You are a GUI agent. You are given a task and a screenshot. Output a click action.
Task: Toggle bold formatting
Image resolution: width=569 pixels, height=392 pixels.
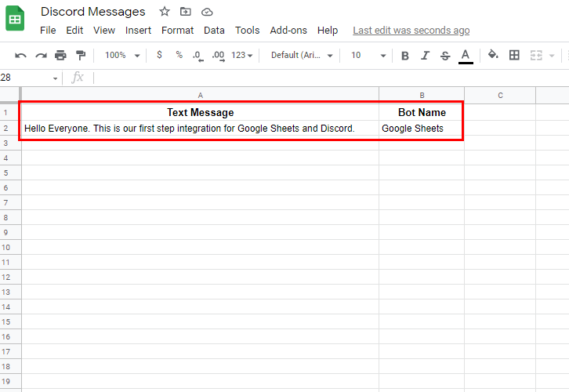(x=405, y=56)
